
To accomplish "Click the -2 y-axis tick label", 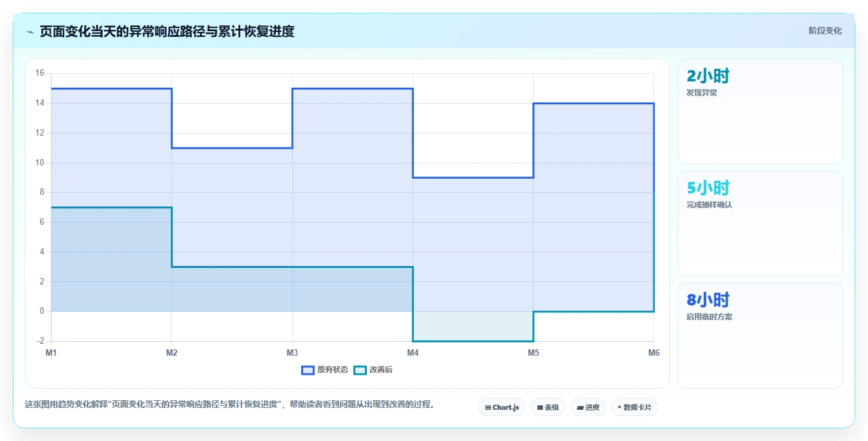I will click(x=40, y=341).
